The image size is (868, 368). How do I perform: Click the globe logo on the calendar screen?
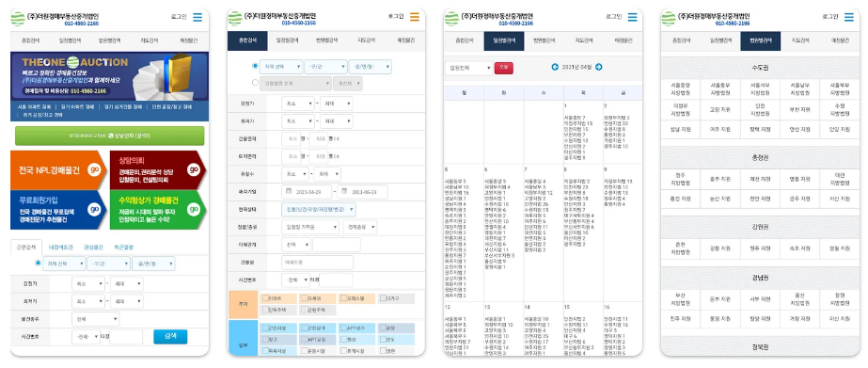[451, 18]
